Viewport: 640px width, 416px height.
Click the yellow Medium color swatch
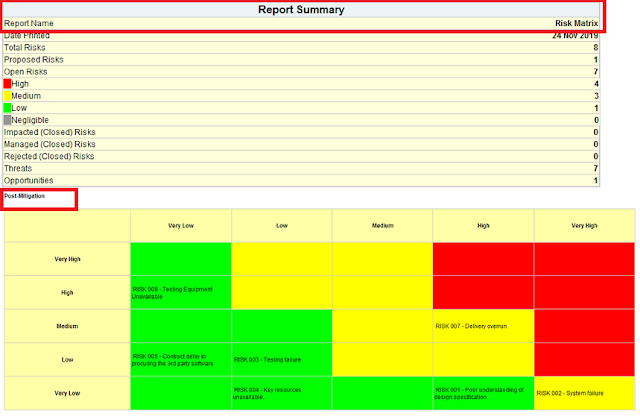(x=7, y=96)
